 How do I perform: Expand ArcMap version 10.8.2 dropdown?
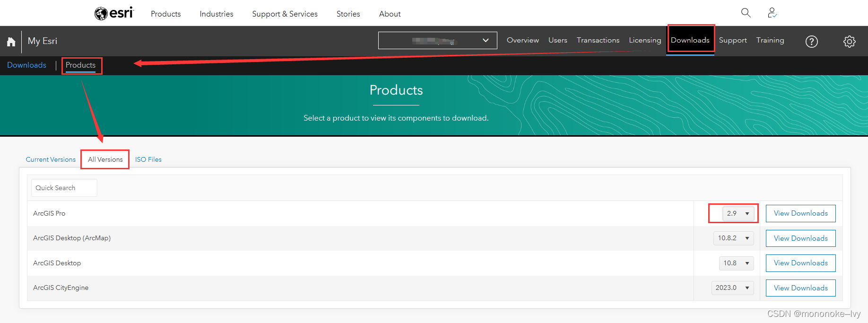734,238
